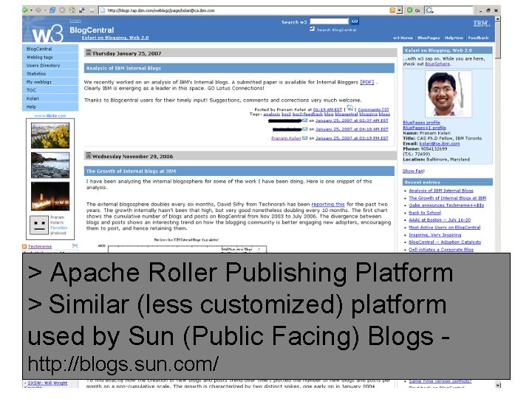Viewport: 532px width, 399px height.
Task: Select BlogCentral in left sidebar
Action: (x=50, y=49)
